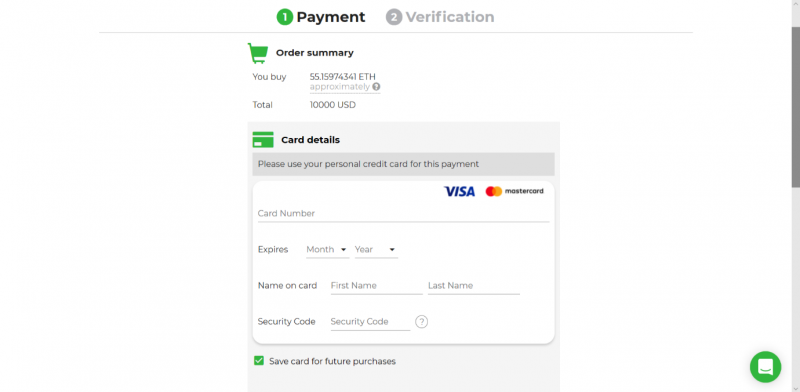Viewport: 800px width, 392px height.
Task: Click the page vertical scrollbar thumb
Action: [795, 107]
